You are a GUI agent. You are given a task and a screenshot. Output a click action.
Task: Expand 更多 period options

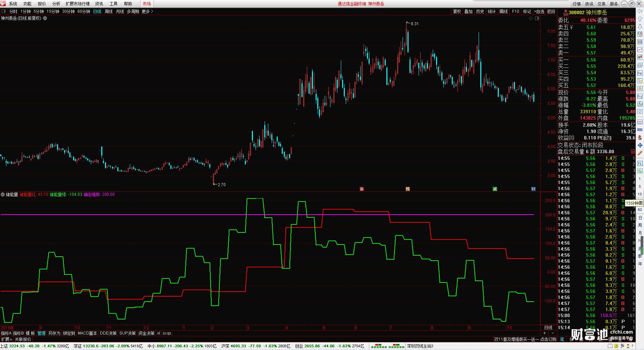click(147, 11)
